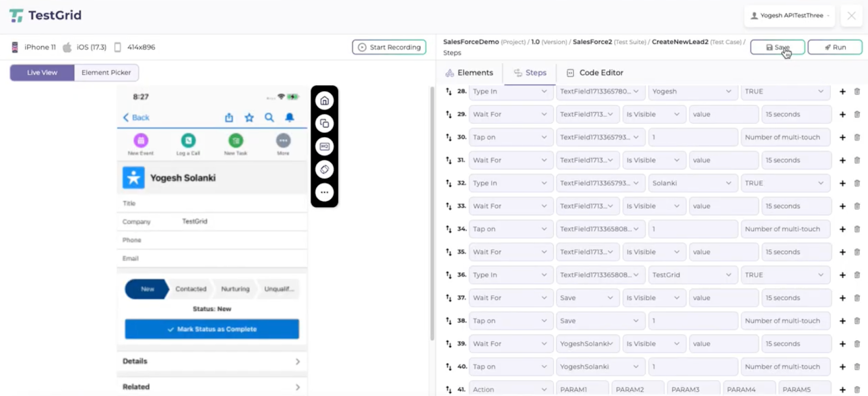Screen dimensions: 868x396
Task: Tap the Back link in phone
Action: tap(136, 117)
